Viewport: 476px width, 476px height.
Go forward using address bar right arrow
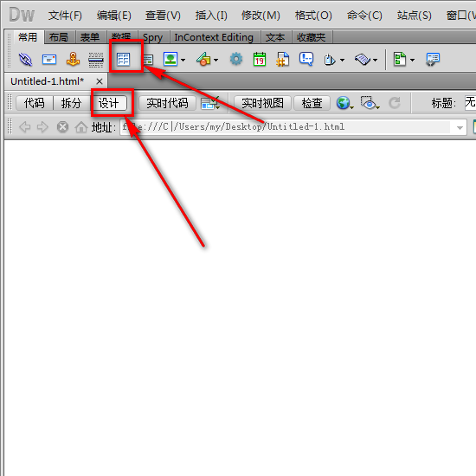[42, 127]
